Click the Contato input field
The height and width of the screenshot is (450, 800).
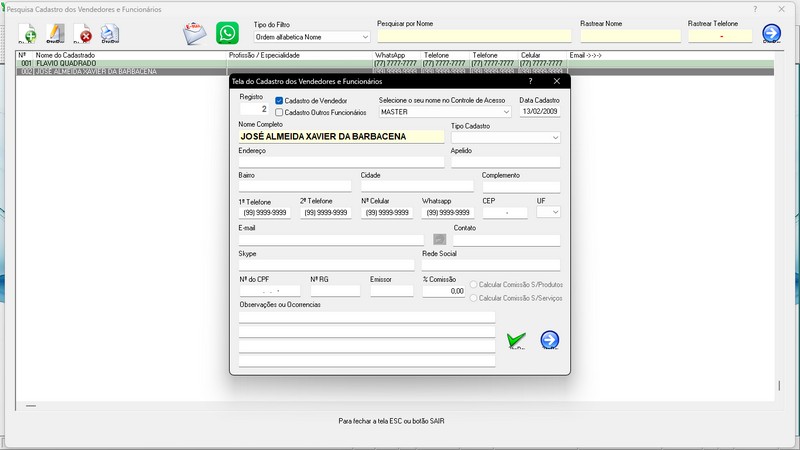(x=507, y=240)
